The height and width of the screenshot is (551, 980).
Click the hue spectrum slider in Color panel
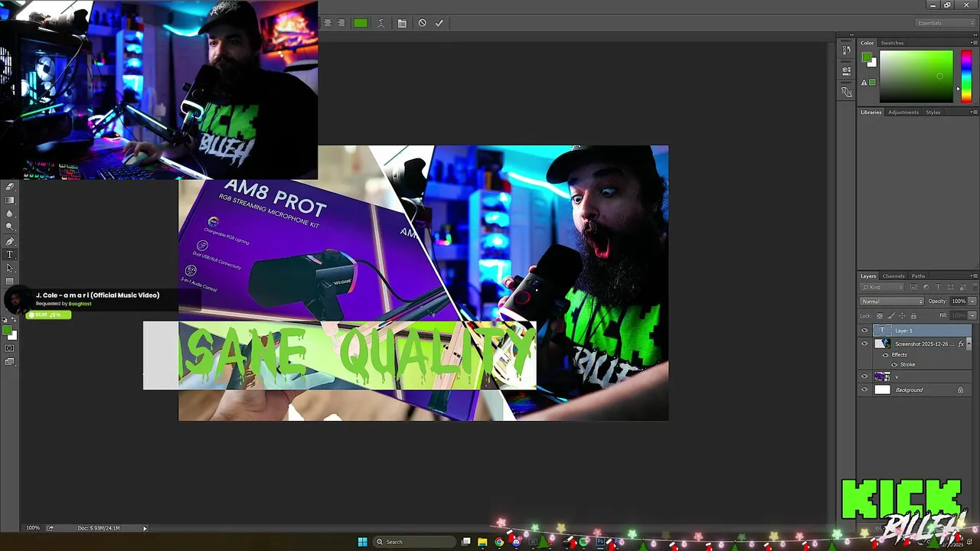(966, 77)
